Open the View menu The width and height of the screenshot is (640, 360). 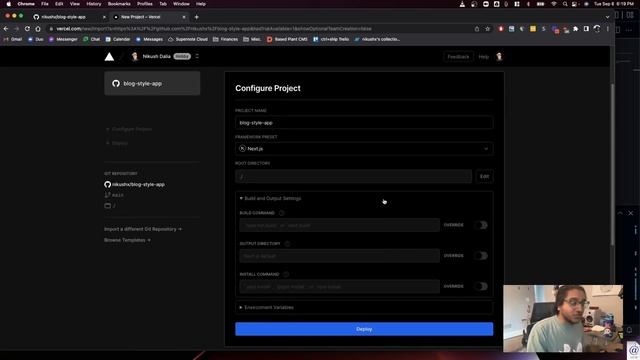tap(75, 4)
